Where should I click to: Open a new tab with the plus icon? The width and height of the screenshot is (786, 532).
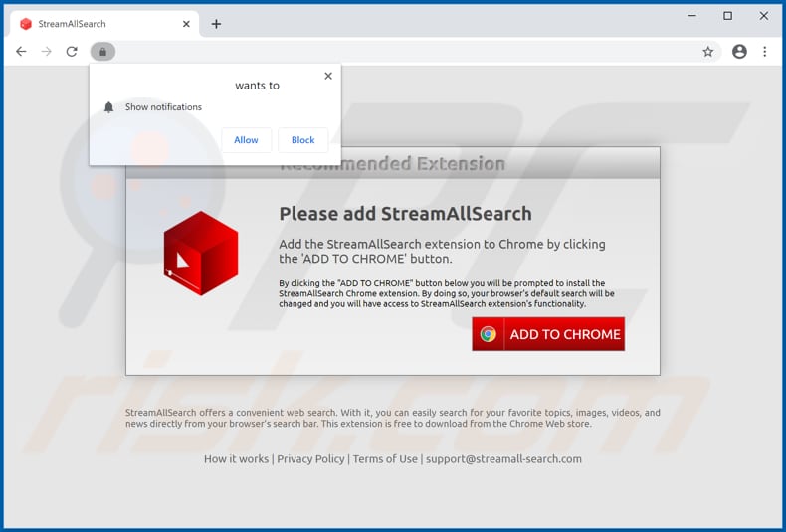tap(216, 24)
